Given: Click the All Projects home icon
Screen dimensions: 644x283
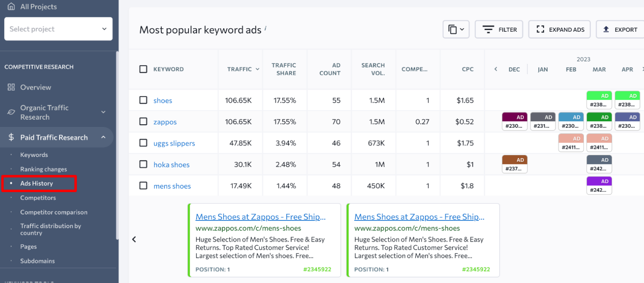Looking at the screenshot, I should [10, 7].
